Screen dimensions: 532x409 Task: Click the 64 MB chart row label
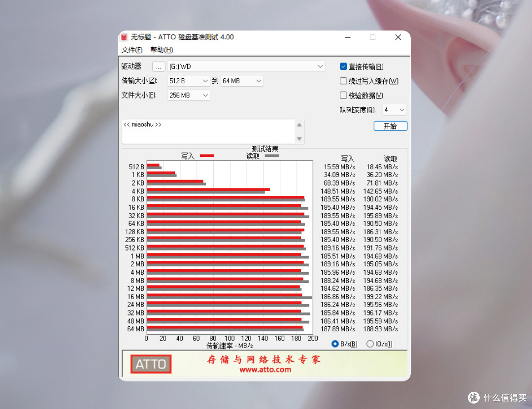click(x=136, y=329)
